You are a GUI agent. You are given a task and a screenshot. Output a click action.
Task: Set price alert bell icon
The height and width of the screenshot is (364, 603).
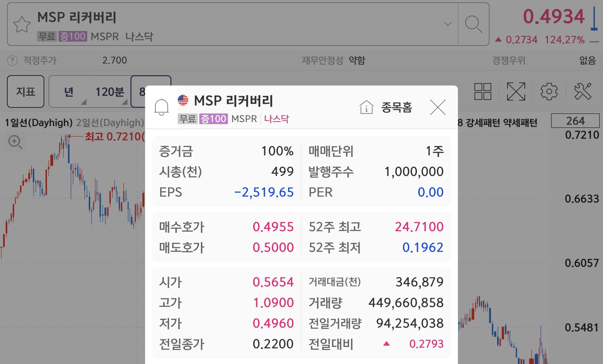tap(162, 107)
